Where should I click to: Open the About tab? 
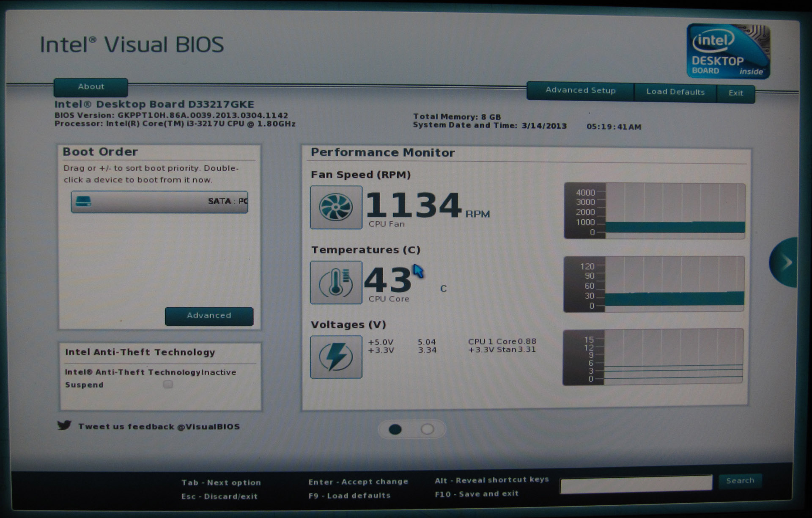(x=91, y=87)
